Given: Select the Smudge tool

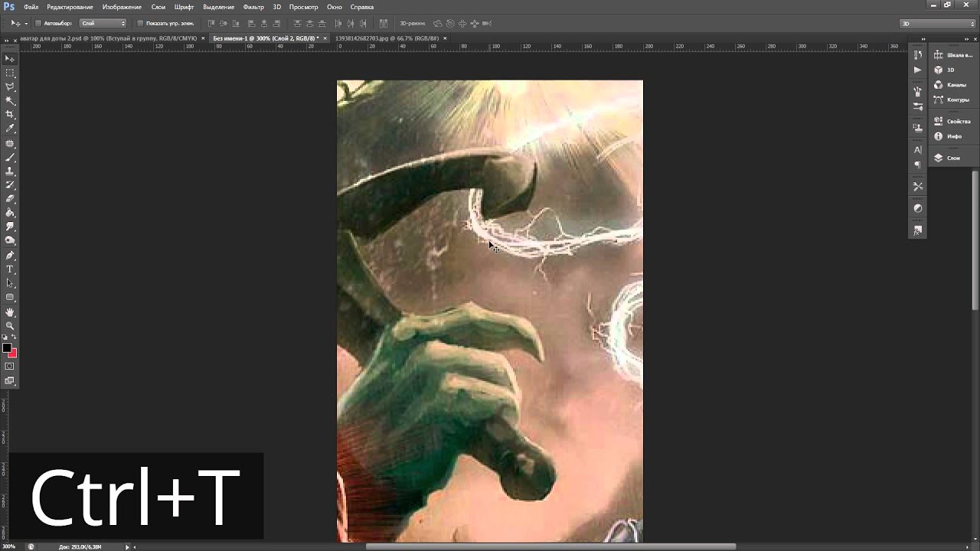Looking at the screenshot, I should pyautogui.click(x=10, y=227).
